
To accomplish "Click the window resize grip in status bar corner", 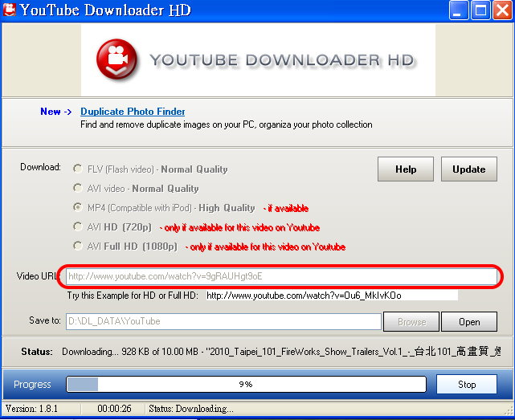I will tap(509, 410).
